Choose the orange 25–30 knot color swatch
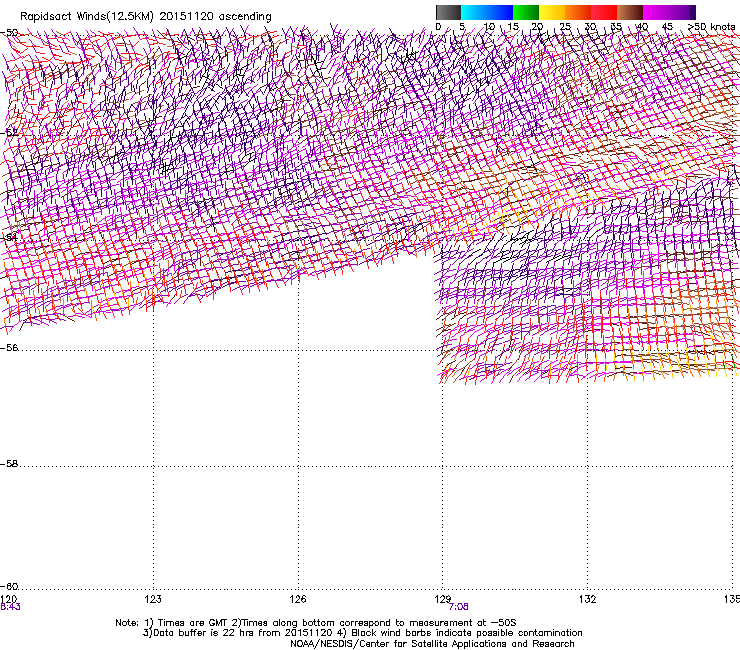This screenshot has width=740, height=650. 578,12
